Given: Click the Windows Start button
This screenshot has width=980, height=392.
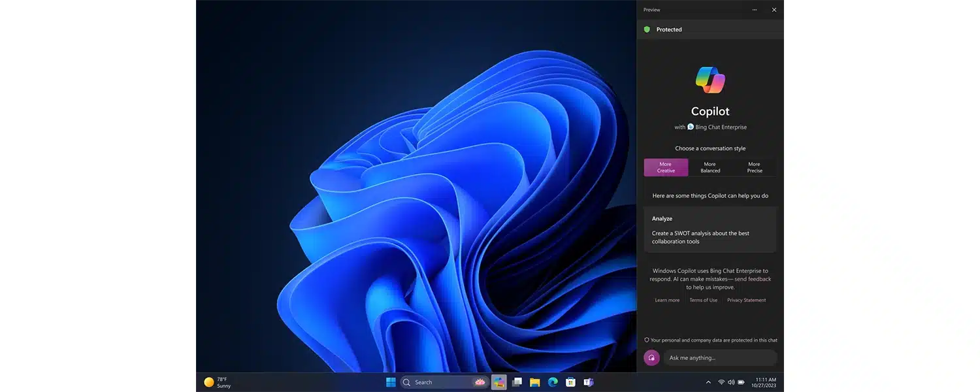Looking at the screenshot, I should [x=391, y=382].
